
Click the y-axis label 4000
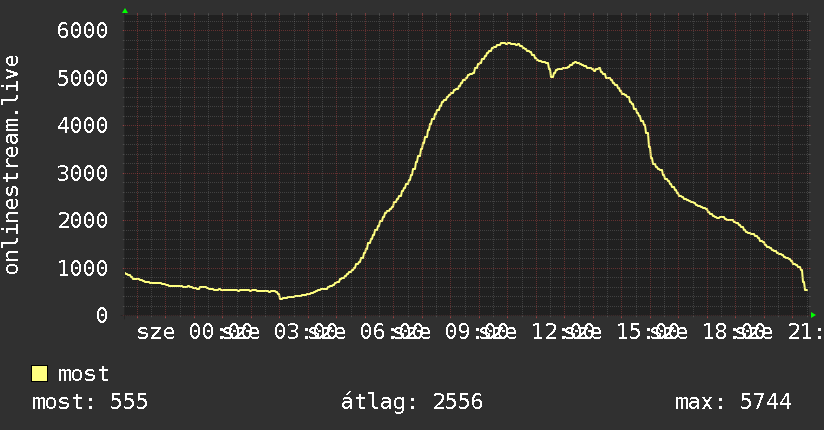(x=83, y=125)
